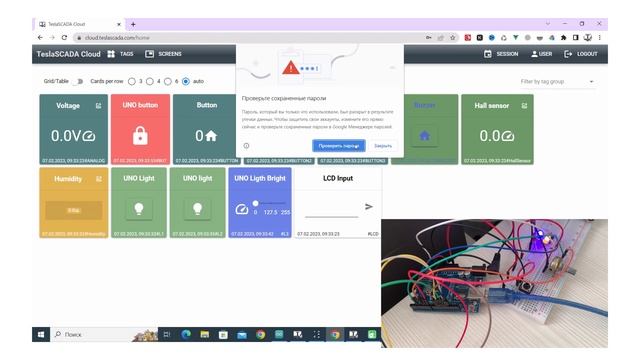Open Microsoft Edge from taskbar

[x=186, y=335]
